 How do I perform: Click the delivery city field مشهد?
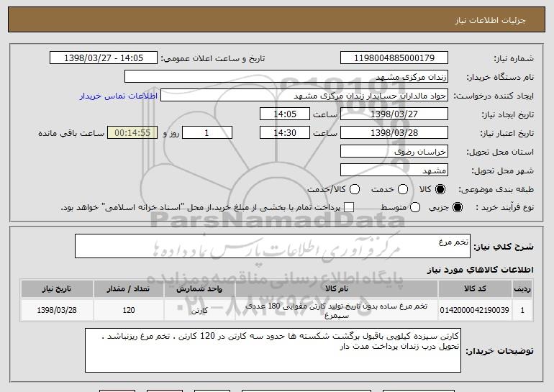[x=394, y=170]
